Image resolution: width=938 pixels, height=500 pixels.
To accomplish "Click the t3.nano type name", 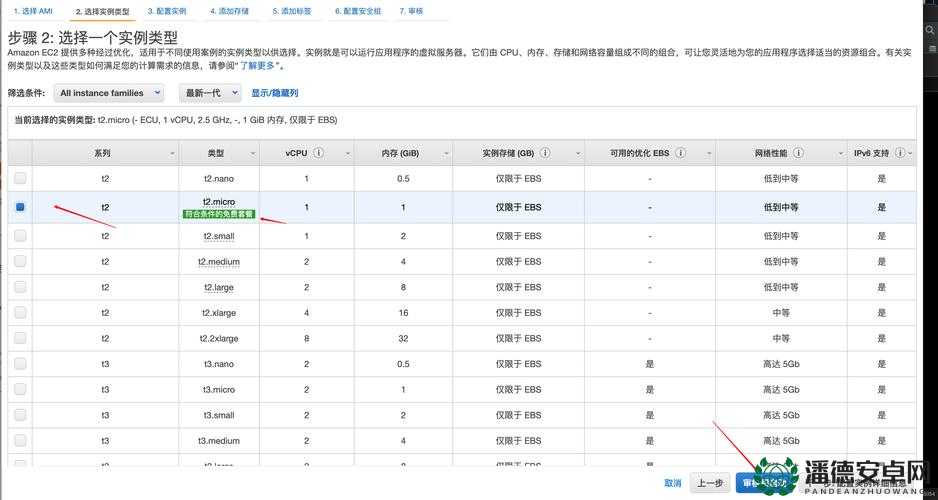I will [x=219, y=364].
